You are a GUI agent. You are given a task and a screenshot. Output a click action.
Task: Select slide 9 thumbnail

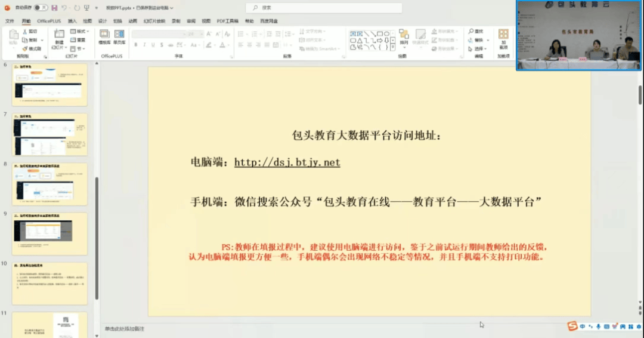tap(49, 234)
